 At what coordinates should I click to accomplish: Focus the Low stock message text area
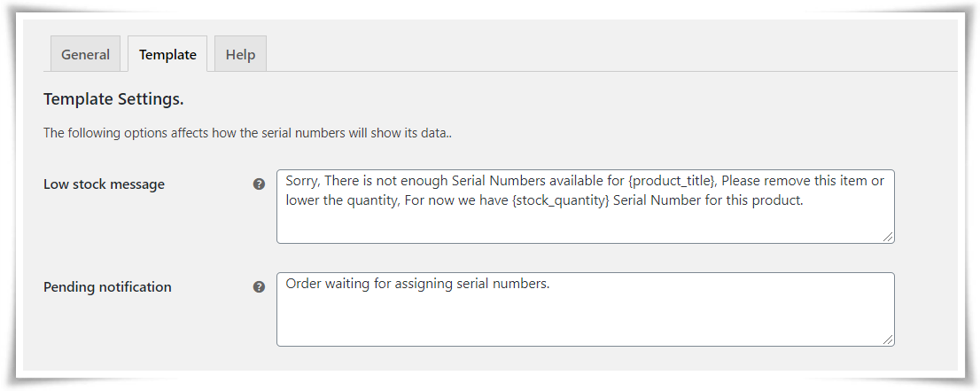[x=586, y=207]
